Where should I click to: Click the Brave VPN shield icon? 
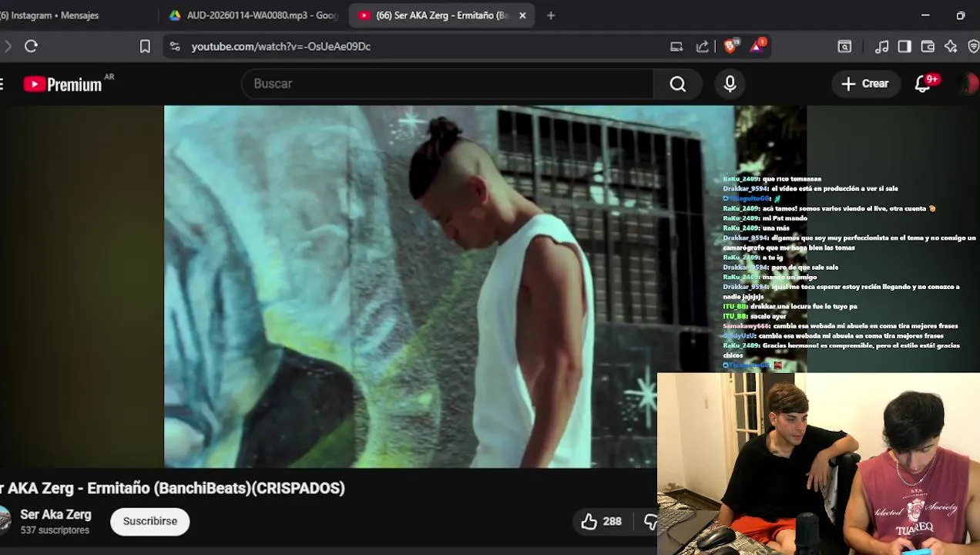[x=974, y=46]
